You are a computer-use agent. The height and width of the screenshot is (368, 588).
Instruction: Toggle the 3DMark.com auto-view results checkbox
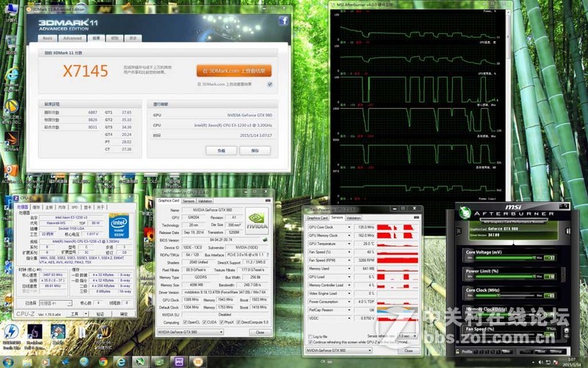coord(270,85)
